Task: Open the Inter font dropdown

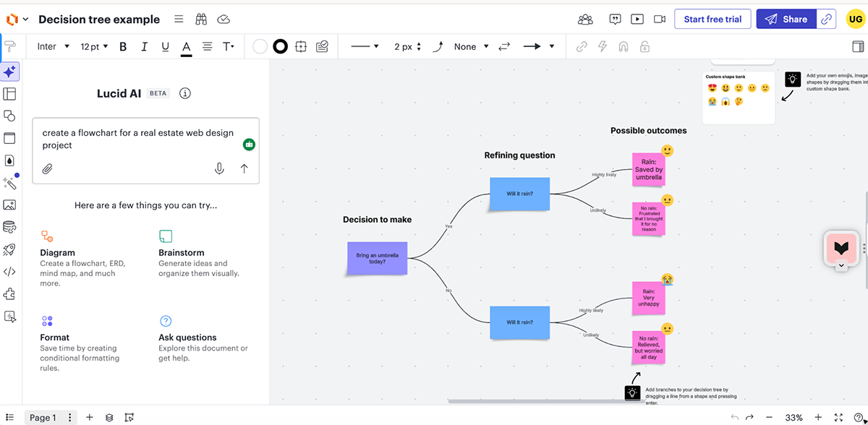Action: click(x=51, y=46)
